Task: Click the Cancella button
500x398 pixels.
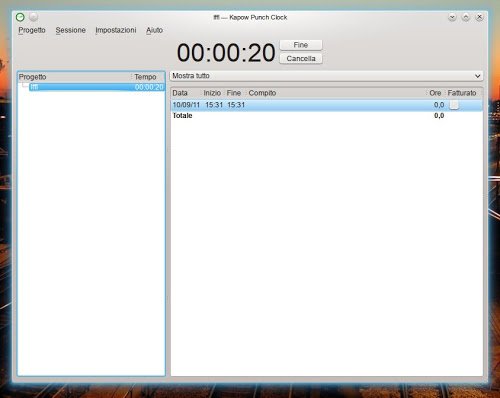Action: tap(301, 59)
